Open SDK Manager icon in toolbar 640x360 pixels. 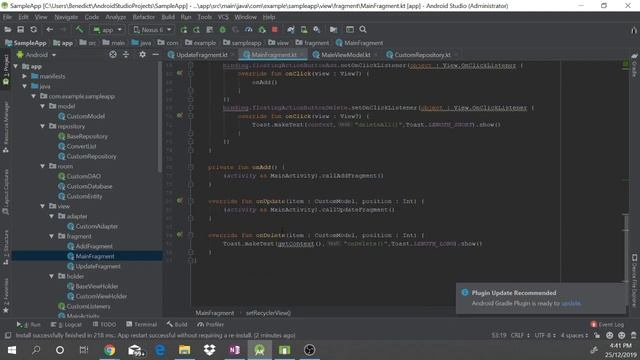tap(317, 30)
